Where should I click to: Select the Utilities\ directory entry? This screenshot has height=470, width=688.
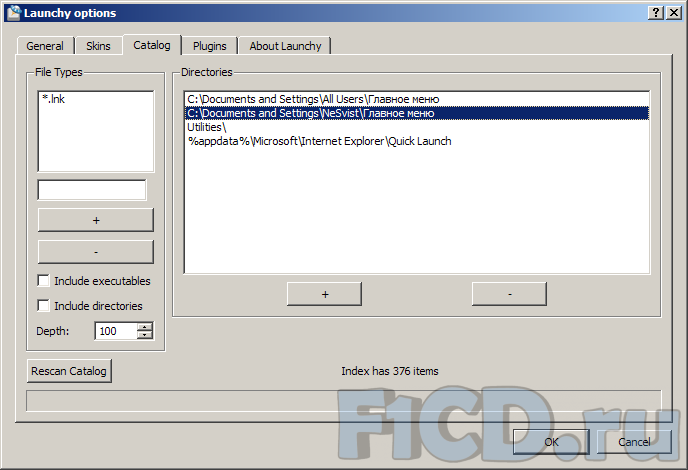(x=416, y=127)
